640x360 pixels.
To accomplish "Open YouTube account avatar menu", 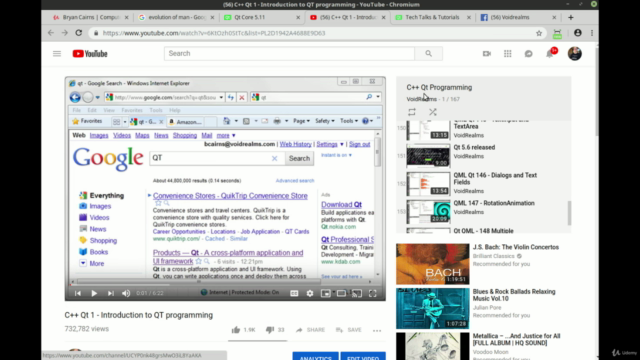I will pos(574,53).
